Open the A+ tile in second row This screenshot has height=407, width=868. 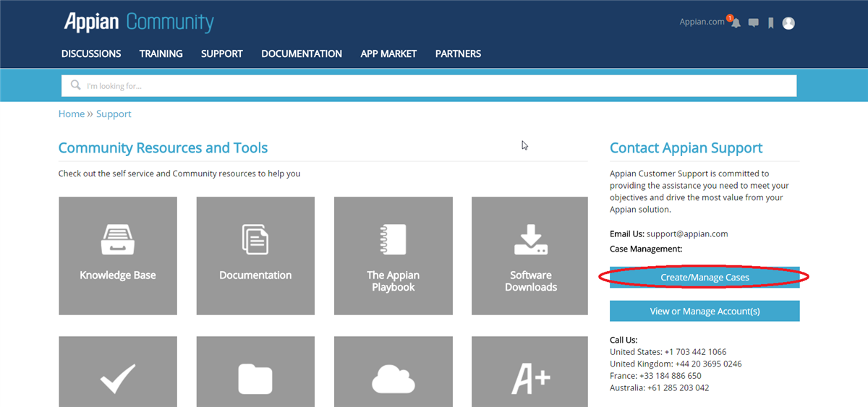tap(531, 372)
